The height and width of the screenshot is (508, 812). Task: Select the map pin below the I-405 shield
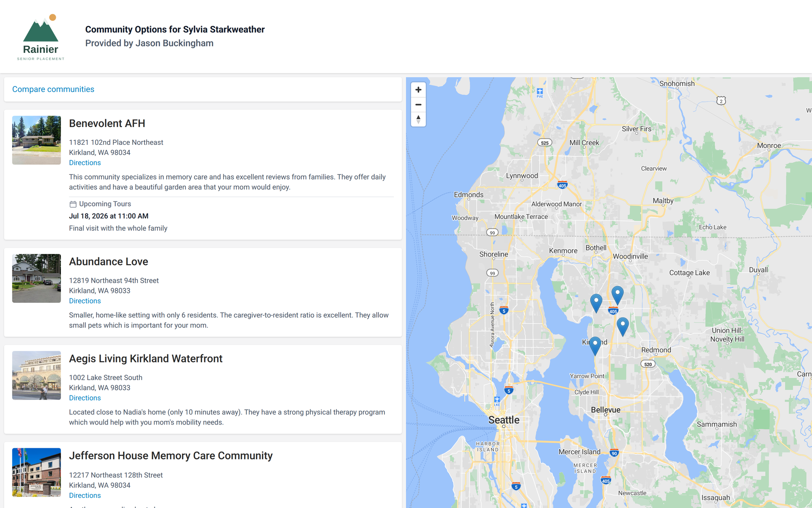623,327
